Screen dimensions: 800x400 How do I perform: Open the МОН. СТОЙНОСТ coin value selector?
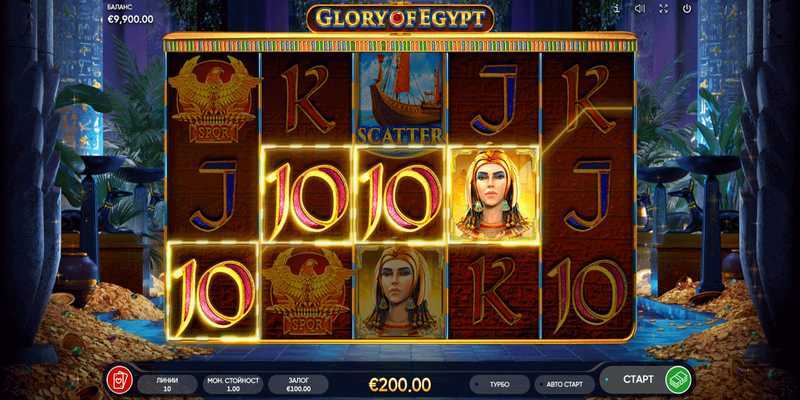click(x=233, y=384)
